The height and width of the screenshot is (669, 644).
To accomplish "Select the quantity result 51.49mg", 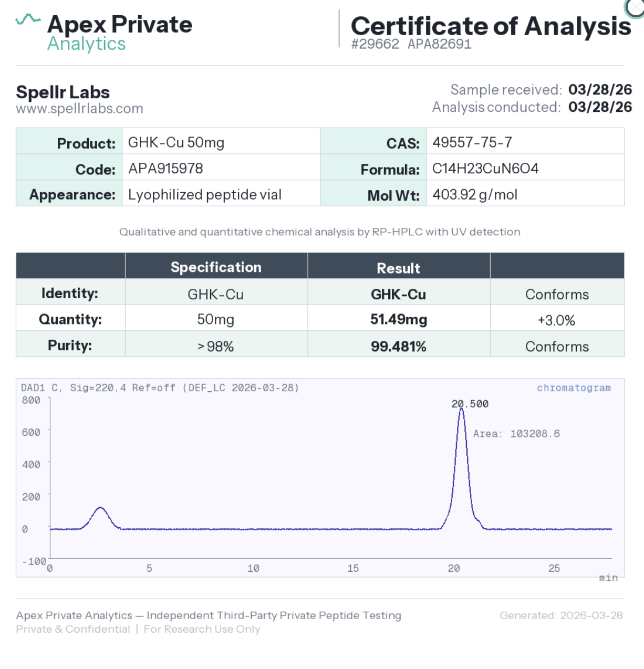I will pyautogui.click(x=398, y=319).
